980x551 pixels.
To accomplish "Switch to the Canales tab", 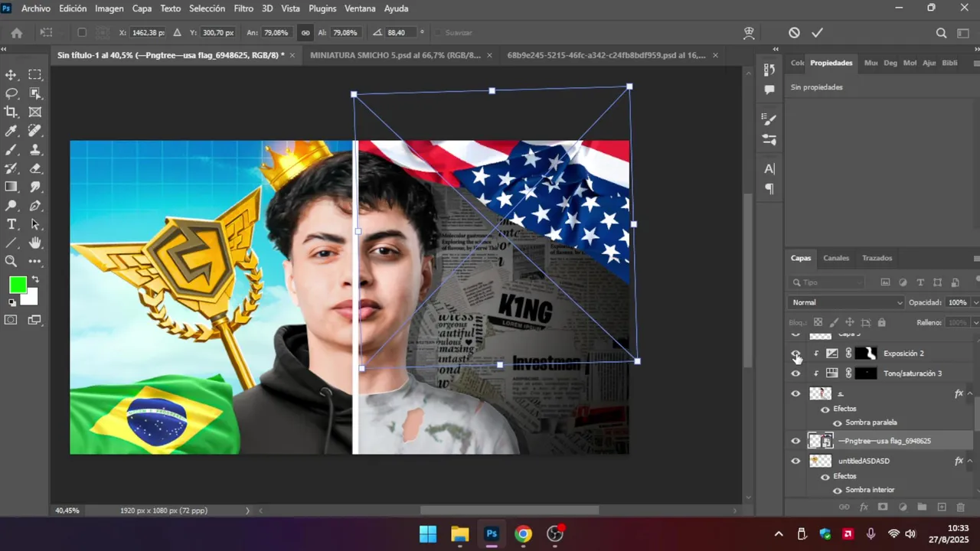I will pyautogui.click(x=836, y=258).
